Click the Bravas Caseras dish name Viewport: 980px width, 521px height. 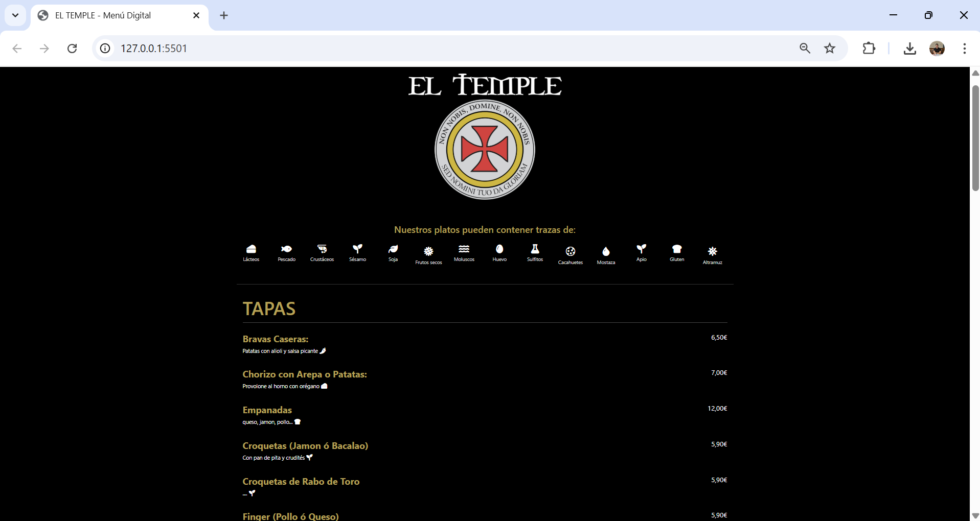[276, 339]
